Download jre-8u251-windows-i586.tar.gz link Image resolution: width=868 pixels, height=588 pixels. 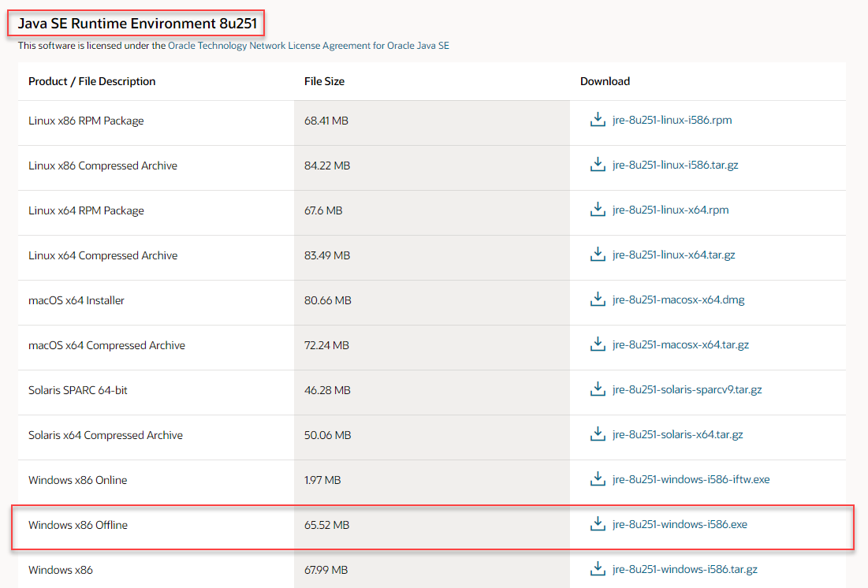(x=685, y=568)
